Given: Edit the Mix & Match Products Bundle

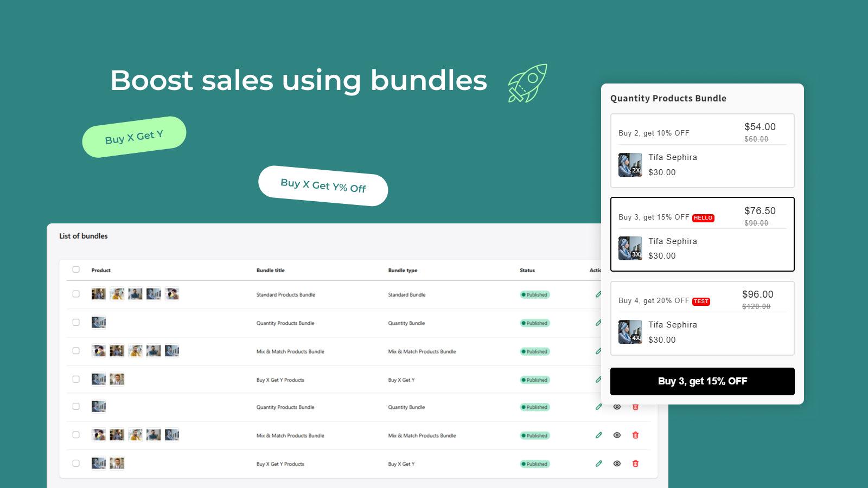Looking at the screenshot, I should [x=599, y=351].
